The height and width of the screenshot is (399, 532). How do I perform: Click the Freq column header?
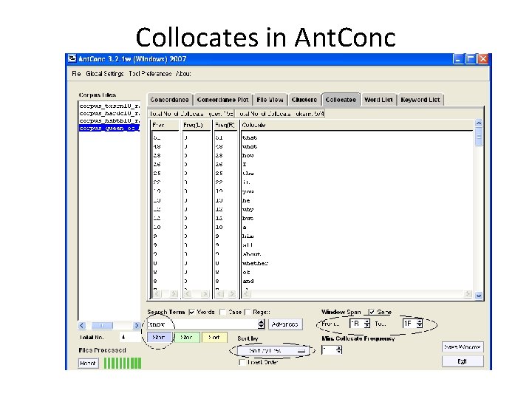[x=165, y=125]
